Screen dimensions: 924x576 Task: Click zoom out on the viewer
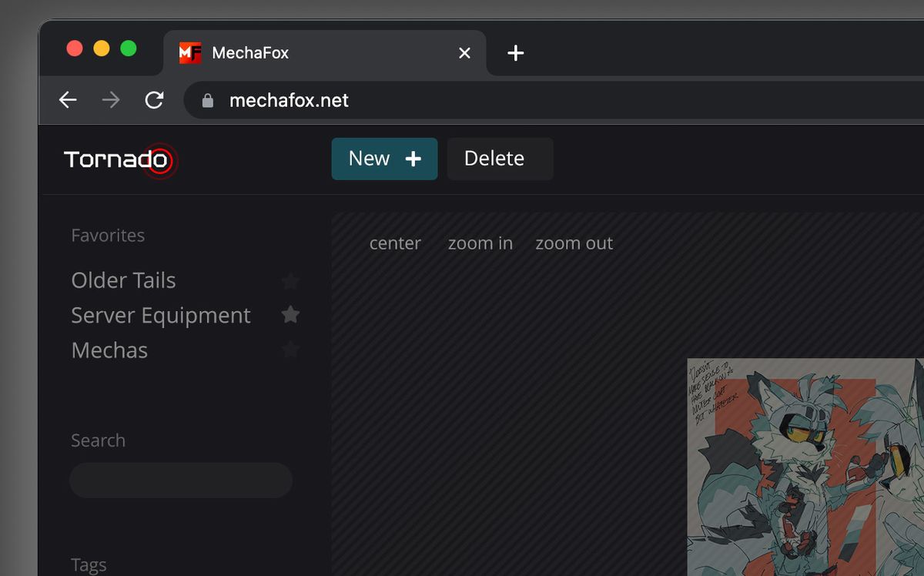(574, 243)
